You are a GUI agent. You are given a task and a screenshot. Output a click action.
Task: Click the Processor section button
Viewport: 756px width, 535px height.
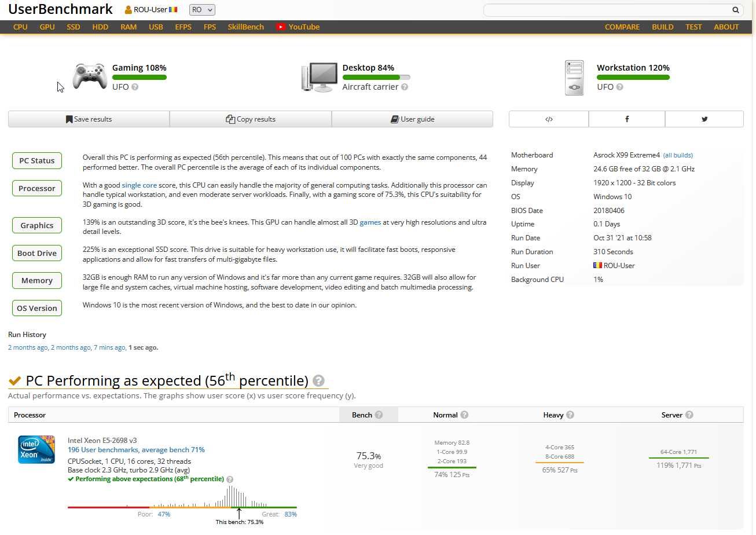[37, 188]
